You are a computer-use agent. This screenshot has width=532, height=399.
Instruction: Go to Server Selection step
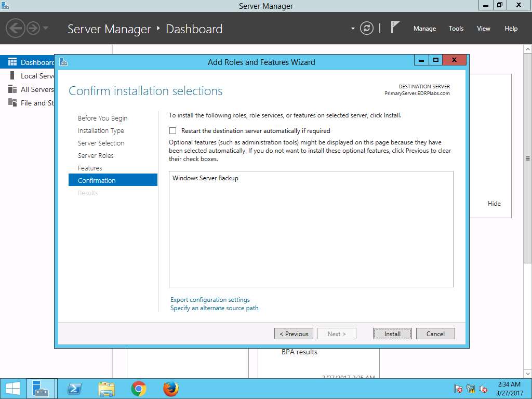[x=101, y=143]
